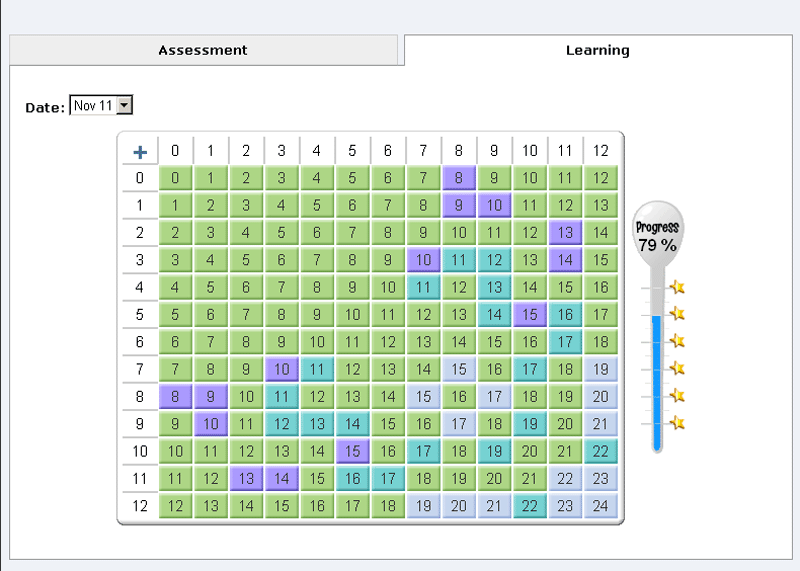Click the third star from the top
Image resolution: width=800 pixels, height=571 pixels.
[677, 340]
